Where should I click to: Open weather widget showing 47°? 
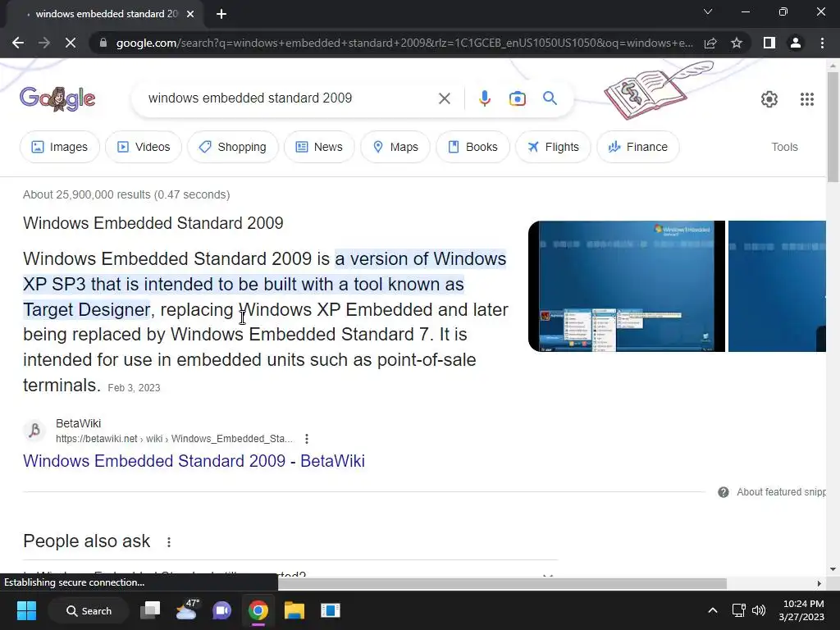pos(186,610)
